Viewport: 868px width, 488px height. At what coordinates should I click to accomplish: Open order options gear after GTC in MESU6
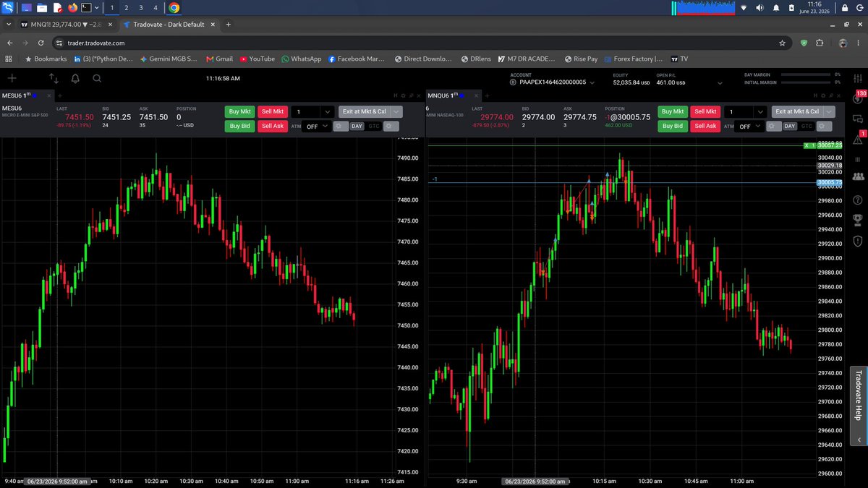[x=391, y=126]
